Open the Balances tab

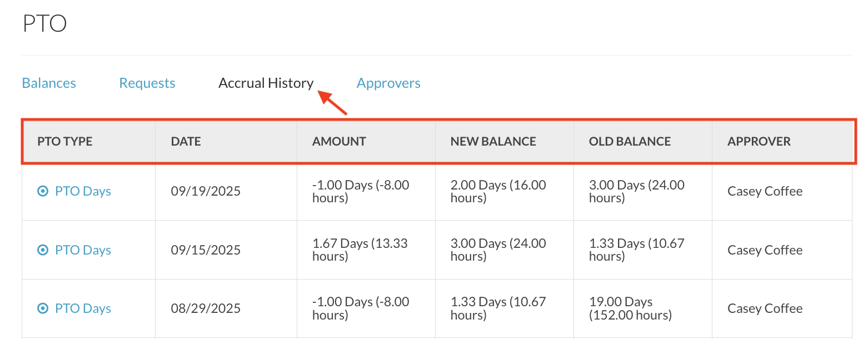(x=49, y=83)
